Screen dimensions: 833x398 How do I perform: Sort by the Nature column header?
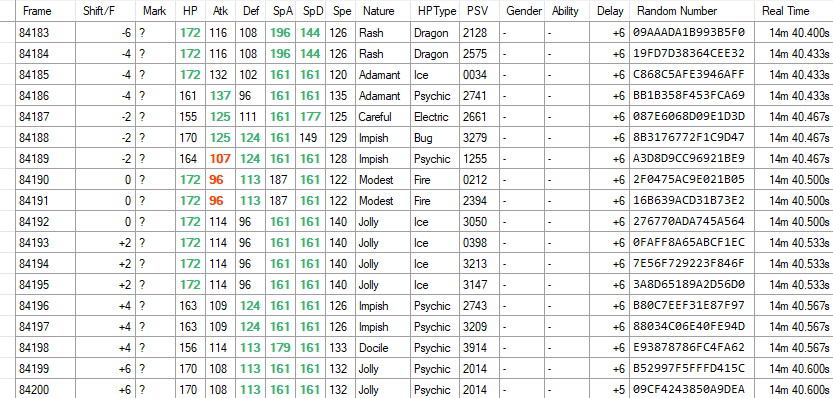pos(383,11)
